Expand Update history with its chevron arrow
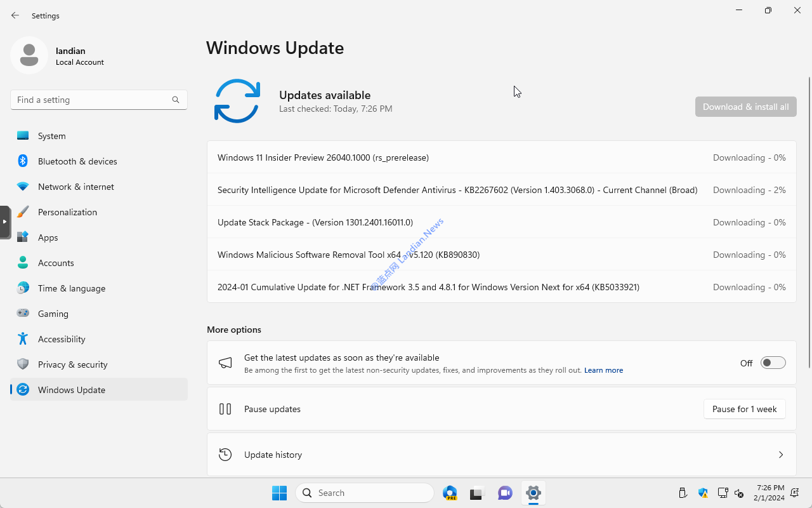The width and height of the screenshot is (812, 508). tap(781, 455)
